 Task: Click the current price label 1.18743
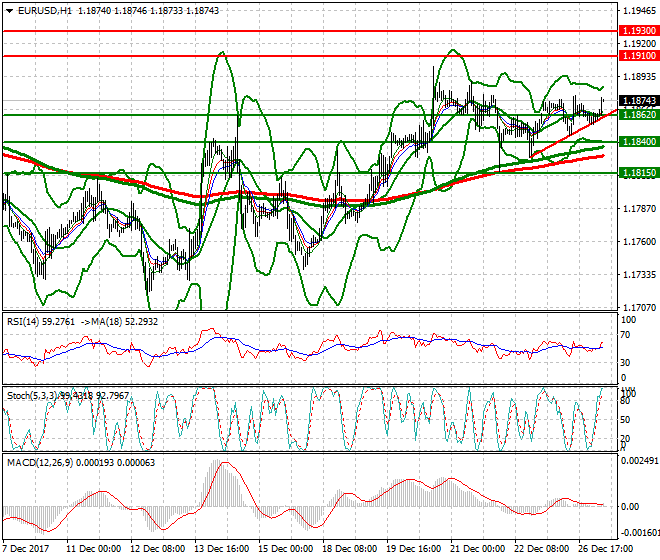point(639,101)
